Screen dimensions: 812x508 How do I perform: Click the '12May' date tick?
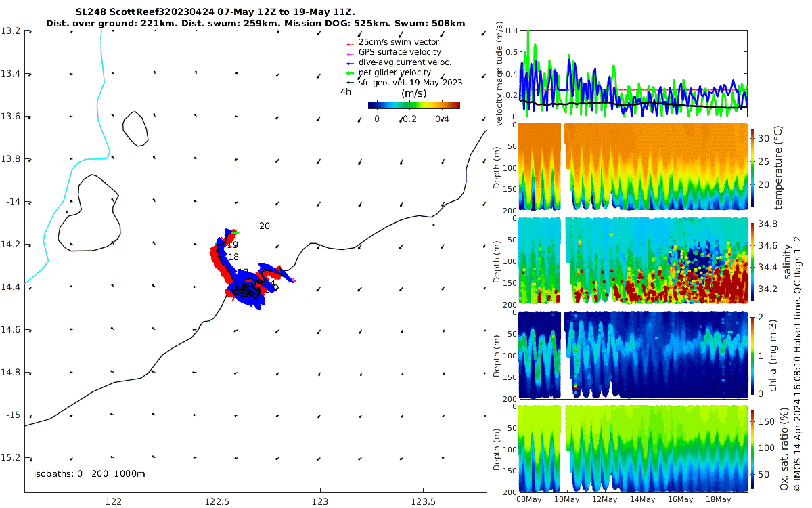tap(604, 500)
